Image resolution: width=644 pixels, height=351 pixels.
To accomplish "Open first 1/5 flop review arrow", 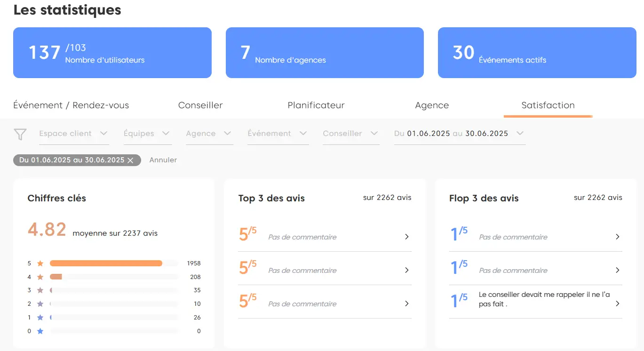I will tap(618, 237).
